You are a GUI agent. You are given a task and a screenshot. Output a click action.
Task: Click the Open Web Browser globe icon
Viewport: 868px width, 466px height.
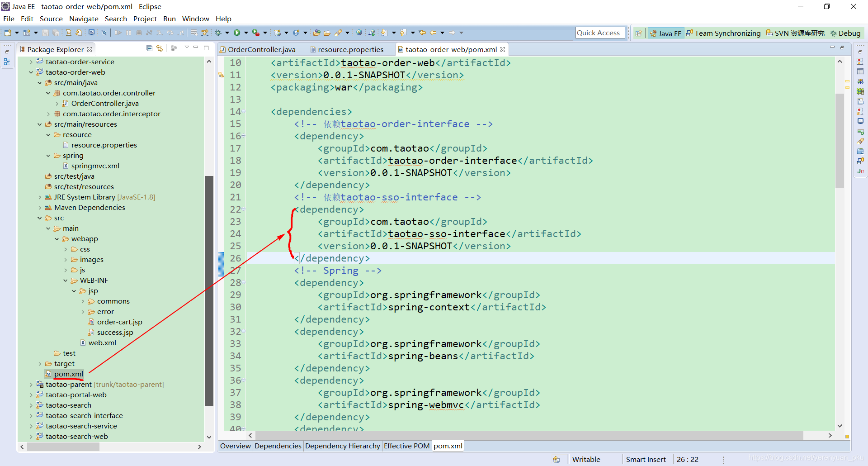pyautogui.click(x=359, y=33)
